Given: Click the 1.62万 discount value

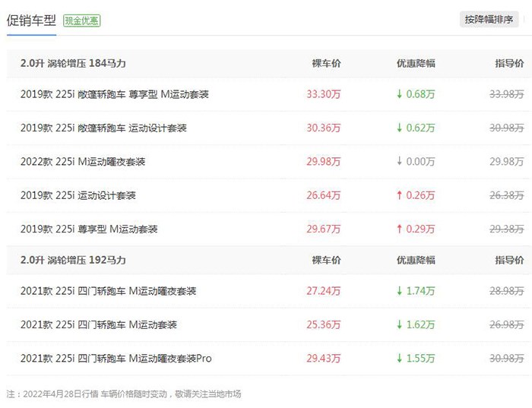Looking at the screenshot, I should click(420, 324).
